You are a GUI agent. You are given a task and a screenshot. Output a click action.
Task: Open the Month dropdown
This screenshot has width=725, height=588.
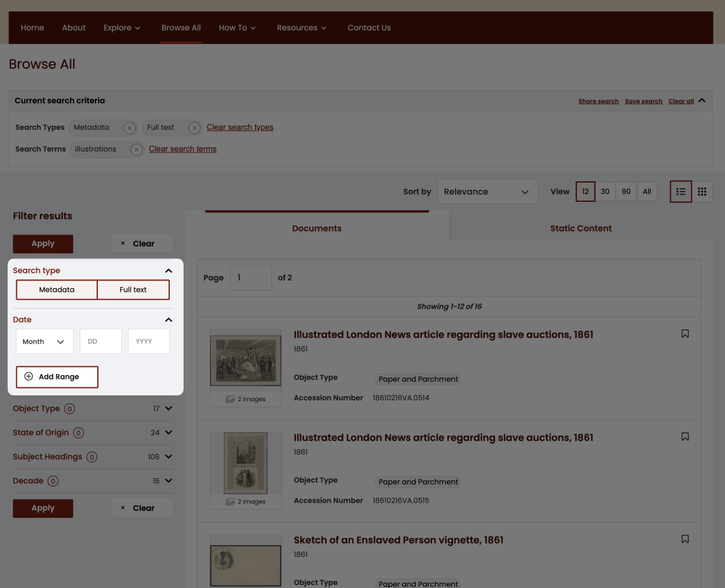pyautogui.click(x=45, y=341)
